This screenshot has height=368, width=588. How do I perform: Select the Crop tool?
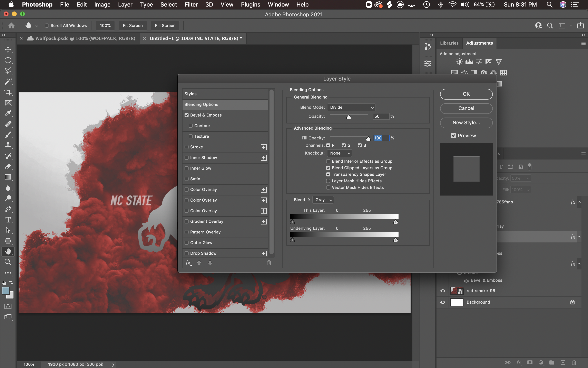coord(8,92)
